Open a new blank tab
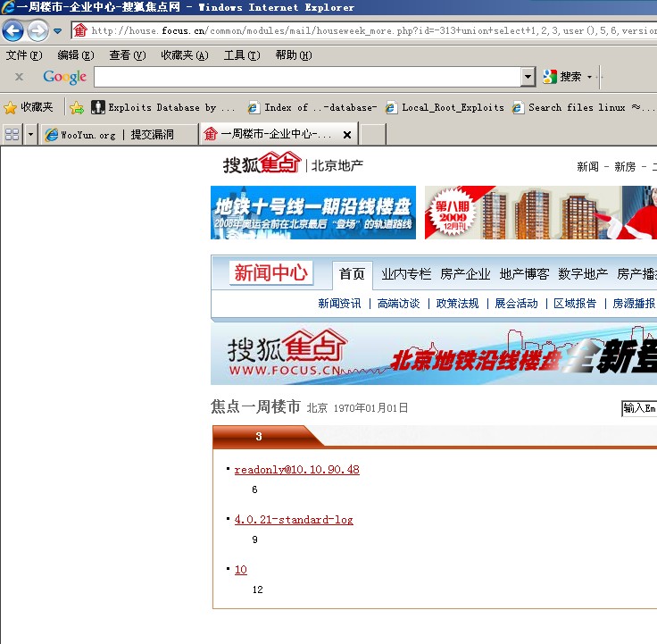Image resolution: width=657 pixels, height=644 pixels. tap(373, 135)
